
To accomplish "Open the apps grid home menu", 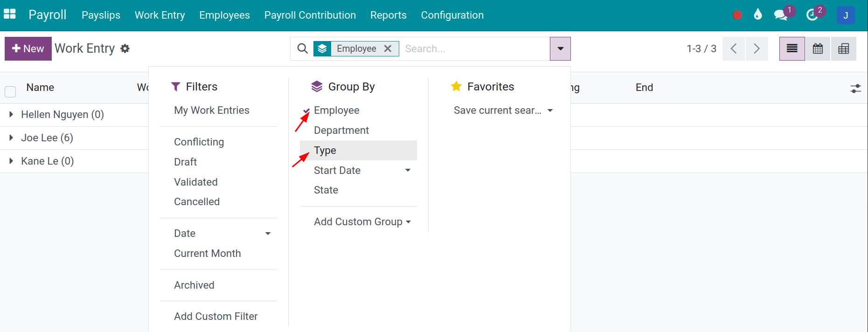I will click(10, 14).
